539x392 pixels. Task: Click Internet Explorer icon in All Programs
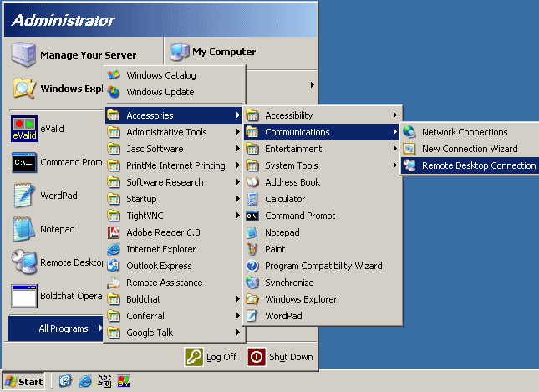tap(114, 249)
